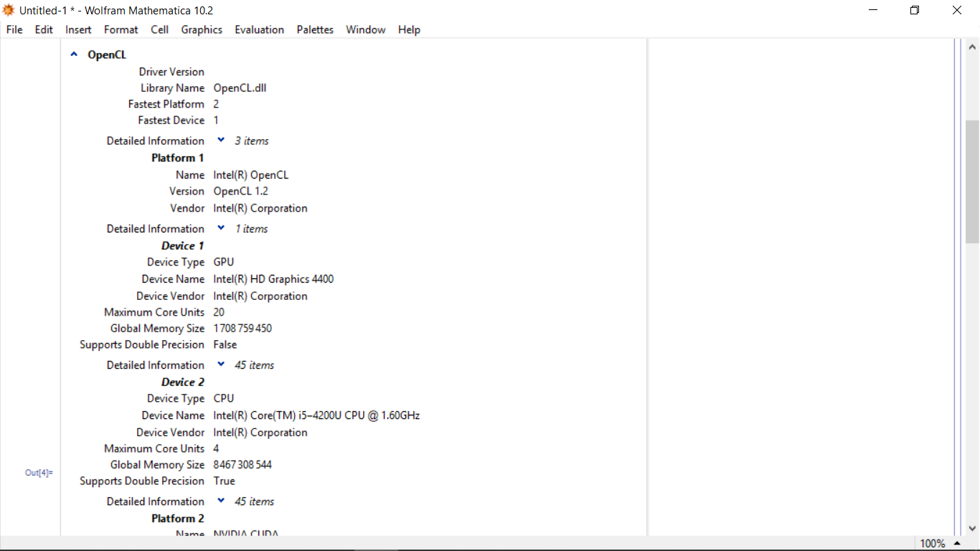The image size is (980, 551).
Task: Open the Window menu
Action: (365, 29)
